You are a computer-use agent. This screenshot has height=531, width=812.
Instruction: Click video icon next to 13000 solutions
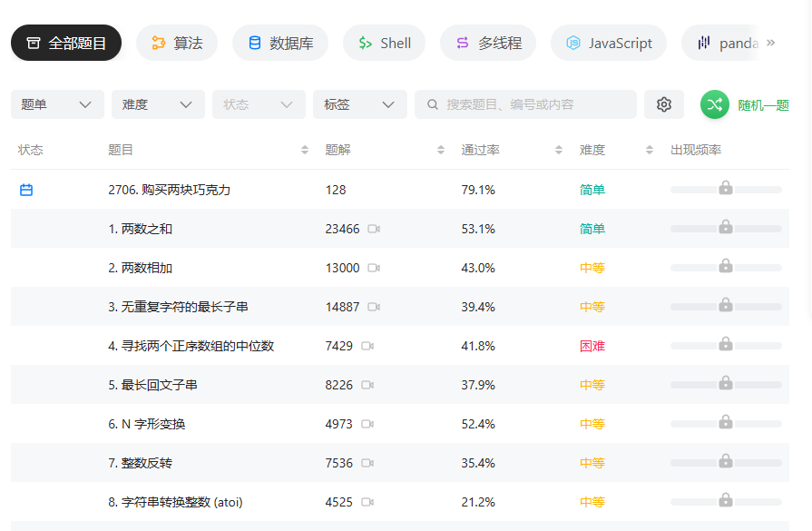[374, 268]
